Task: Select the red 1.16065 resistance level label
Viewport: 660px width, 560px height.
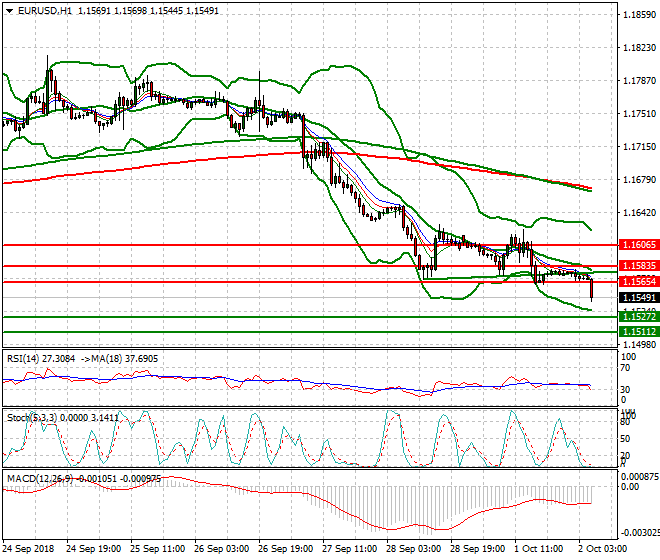Action: [639, 245]
